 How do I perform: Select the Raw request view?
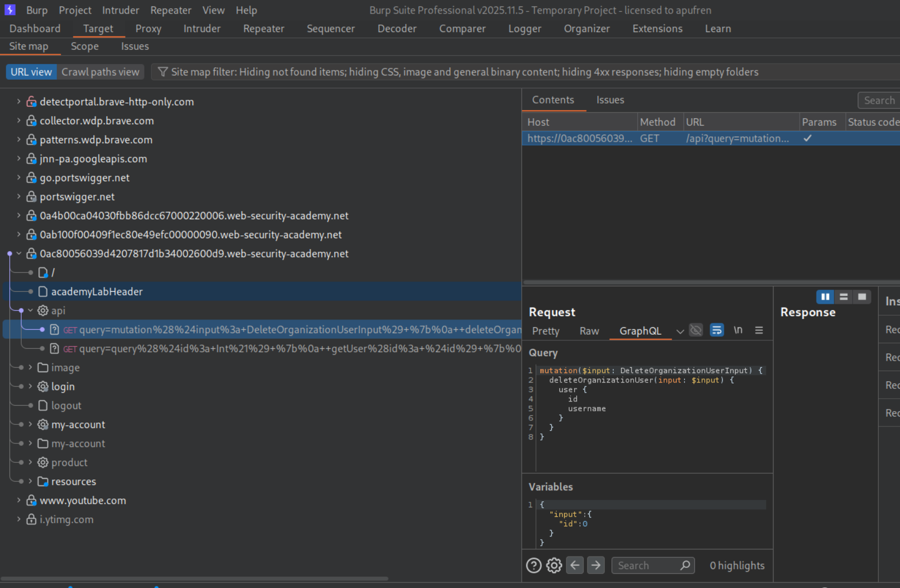click(589, 331)
